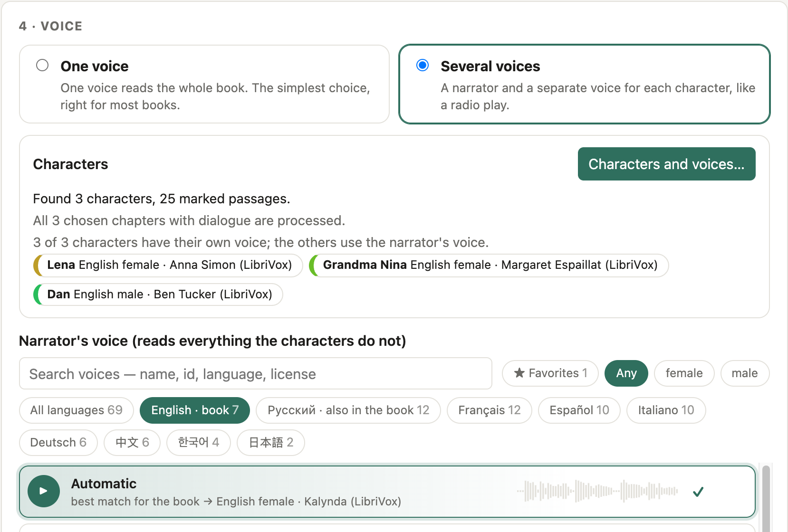Click the waveform of the Automatic voice

click(597, 491)
